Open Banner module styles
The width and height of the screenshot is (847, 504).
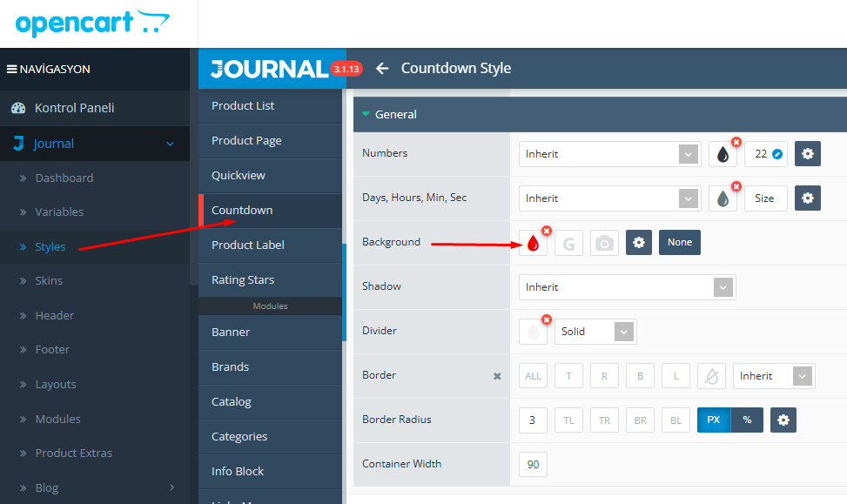(x=270, y=333)
